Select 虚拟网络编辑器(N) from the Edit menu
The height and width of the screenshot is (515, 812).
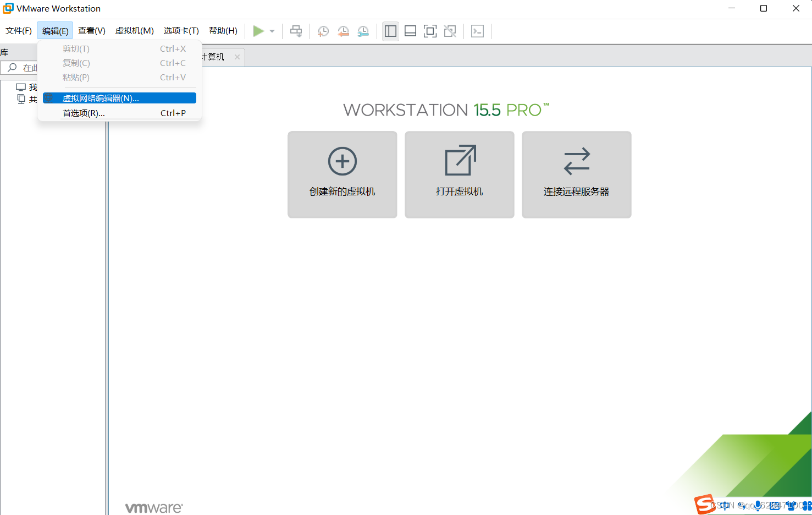[x=100, y=97]
